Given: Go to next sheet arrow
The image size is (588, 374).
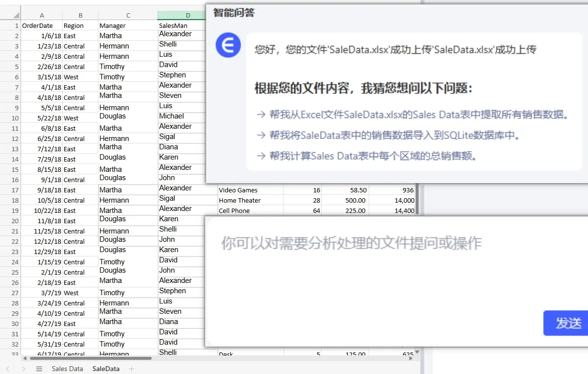Looking at the screenshot, I should 23,369.
